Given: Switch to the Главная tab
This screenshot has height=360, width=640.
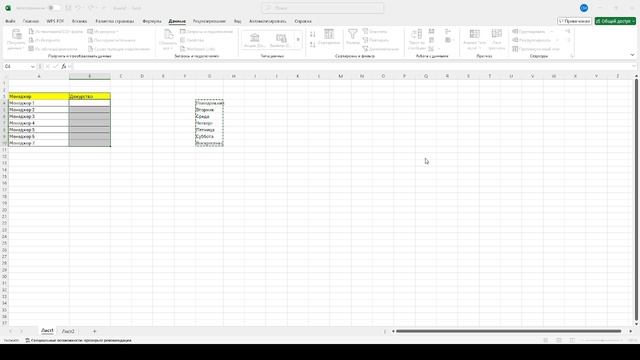Looking at the screenshot, I should tap(31, 21).
